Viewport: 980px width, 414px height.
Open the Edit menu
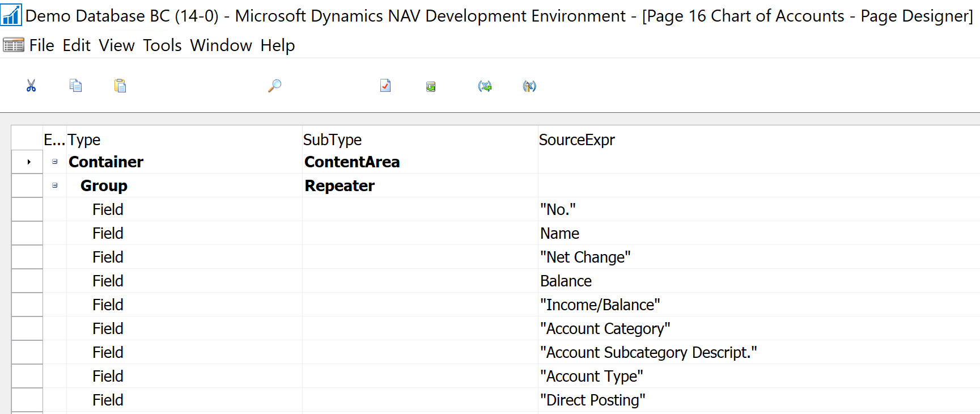pos(77,45)
